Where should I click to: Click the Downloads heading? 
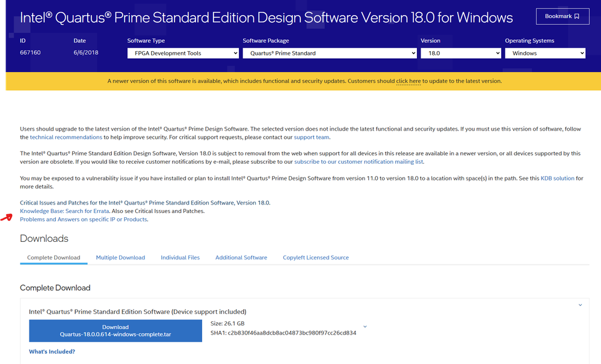pyautogui.click(x=44, y=238)
